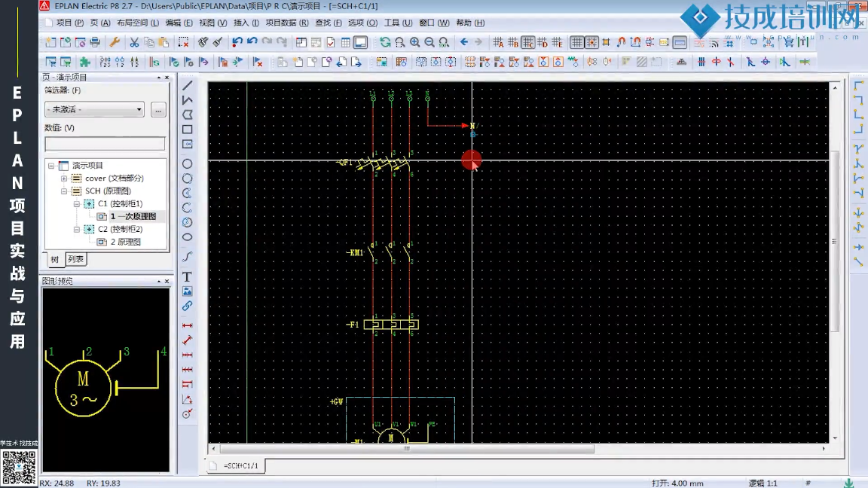The image size is (868, 488).
Task: Toggle grid display on or off
Action: [577, 42]
